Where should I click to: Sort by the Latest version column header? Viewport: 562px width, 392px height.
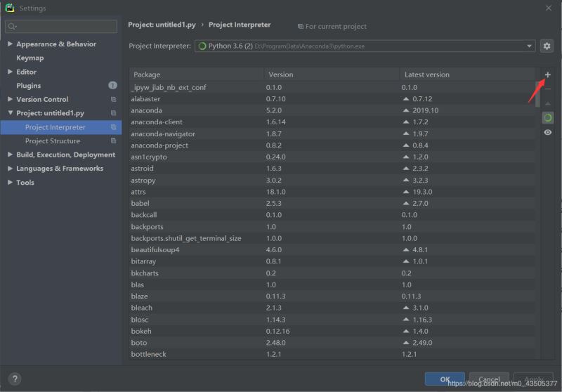pos(467,74)
